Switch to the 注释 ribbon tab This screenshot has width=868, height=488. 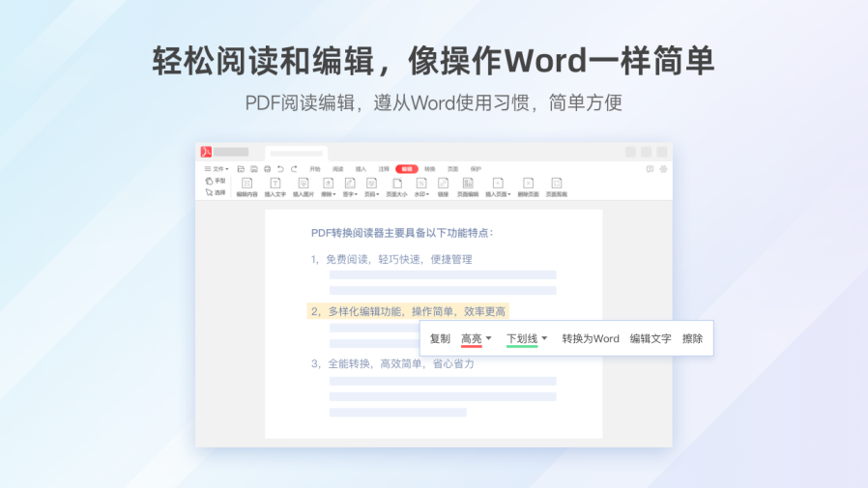tap(384, 169)
